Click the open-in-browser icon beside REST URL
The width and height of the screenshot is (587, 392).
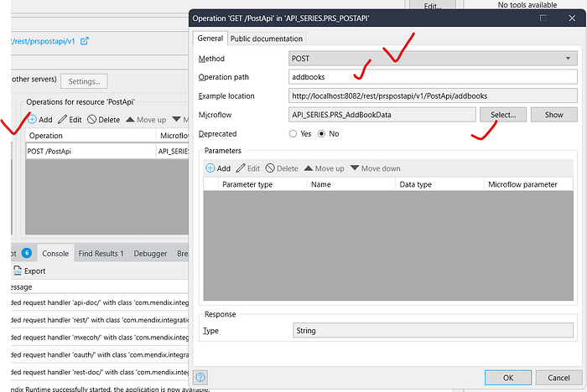pos(84,41)
